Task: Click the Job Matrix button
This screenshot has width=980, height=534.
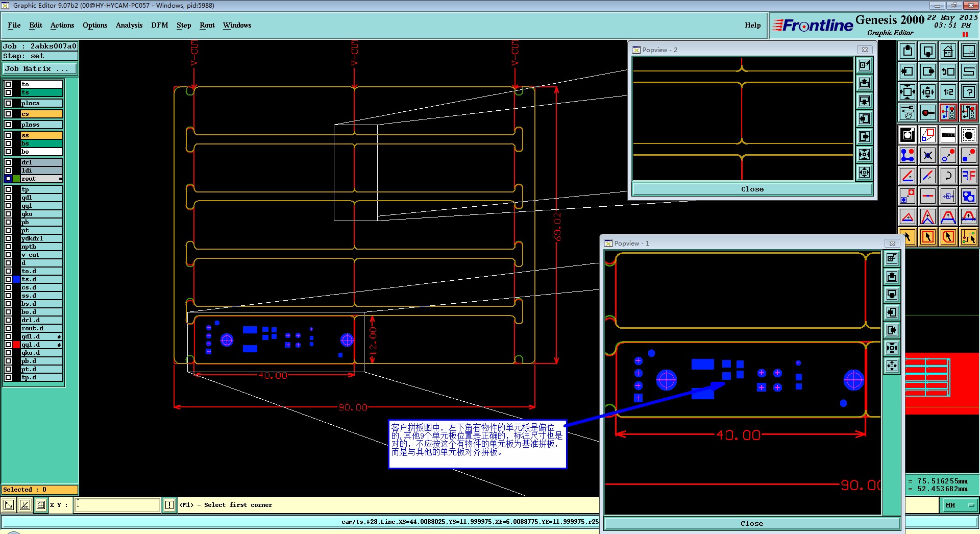Action: 40,68
